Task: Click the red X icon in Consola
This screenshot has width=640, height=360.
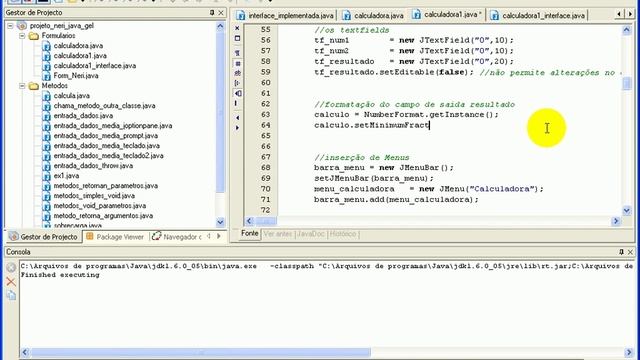Action: point(11,282)
